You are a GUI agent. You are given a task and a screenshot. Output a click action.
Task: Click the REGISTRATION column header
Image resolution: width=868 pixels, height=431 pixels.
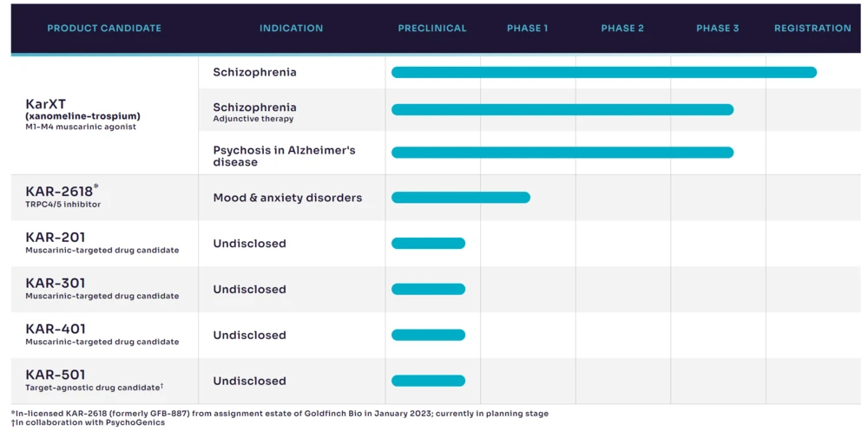[x=812, y=29]
